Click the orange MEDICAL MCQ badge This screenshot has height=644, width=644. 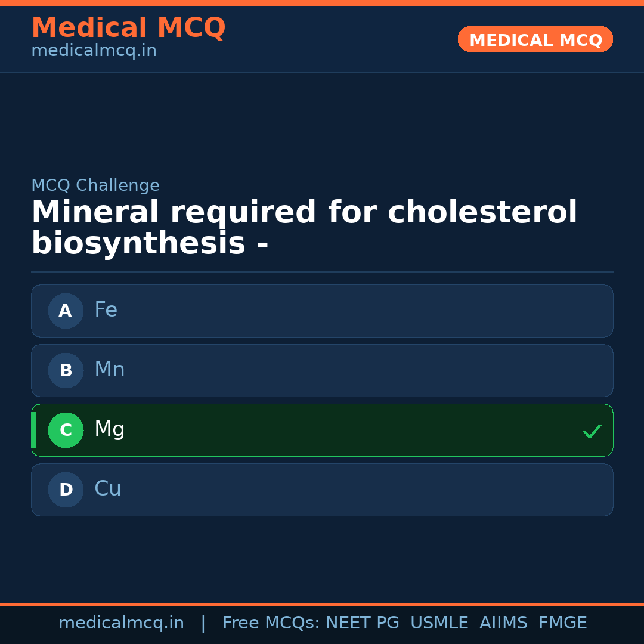[x=535, y=39]
